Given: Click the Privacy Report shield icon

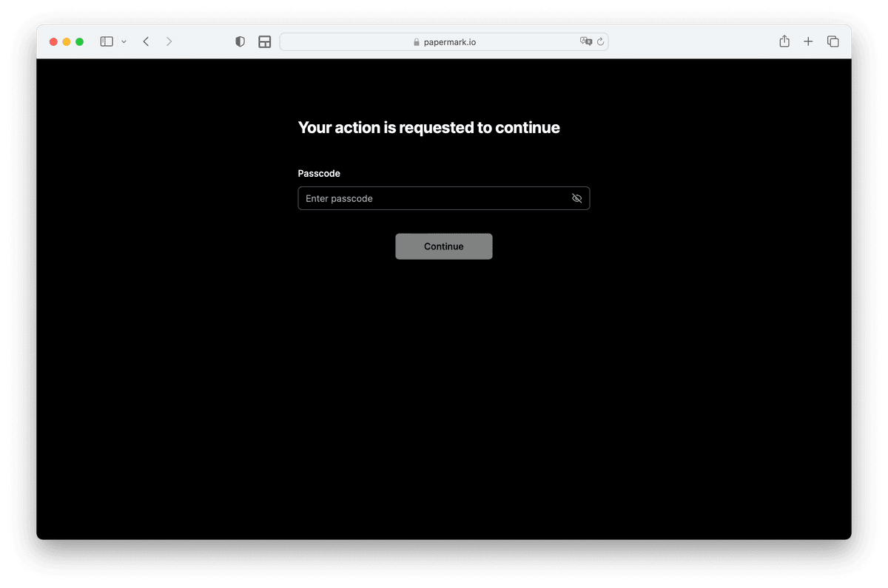Looking at the screenshot, I should pyautogui.click(x=240, y=41).
